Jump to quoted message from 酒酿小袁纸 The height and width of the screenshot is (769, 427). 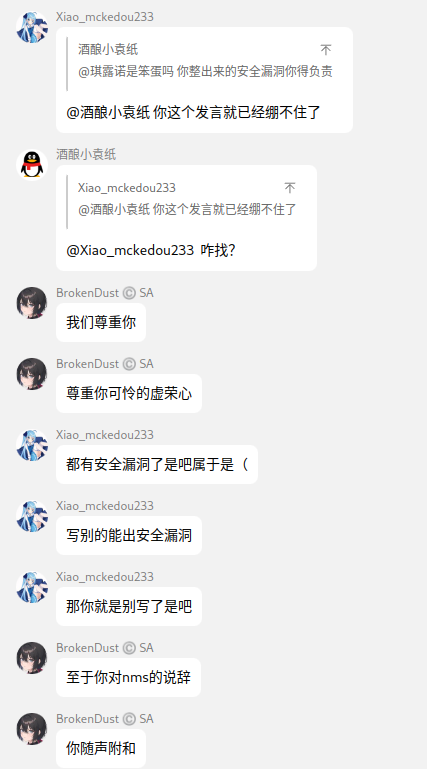coord(326,50)
